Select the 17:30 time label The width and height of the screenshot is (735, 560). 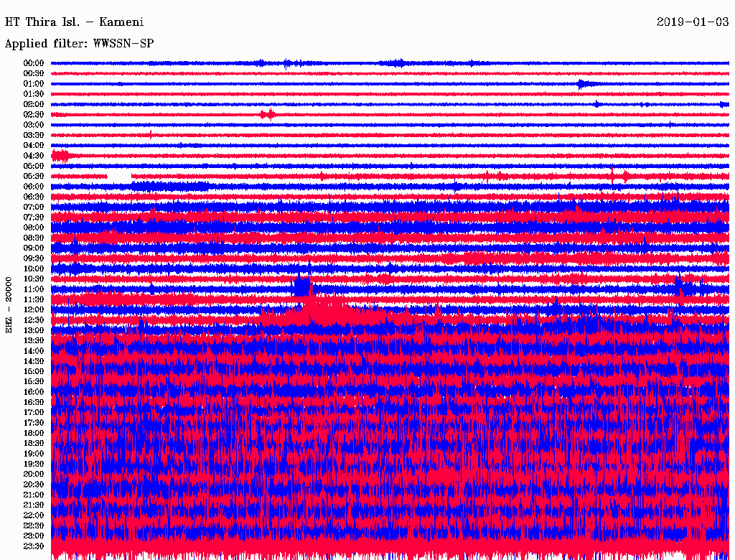click(x=34, y=423)
